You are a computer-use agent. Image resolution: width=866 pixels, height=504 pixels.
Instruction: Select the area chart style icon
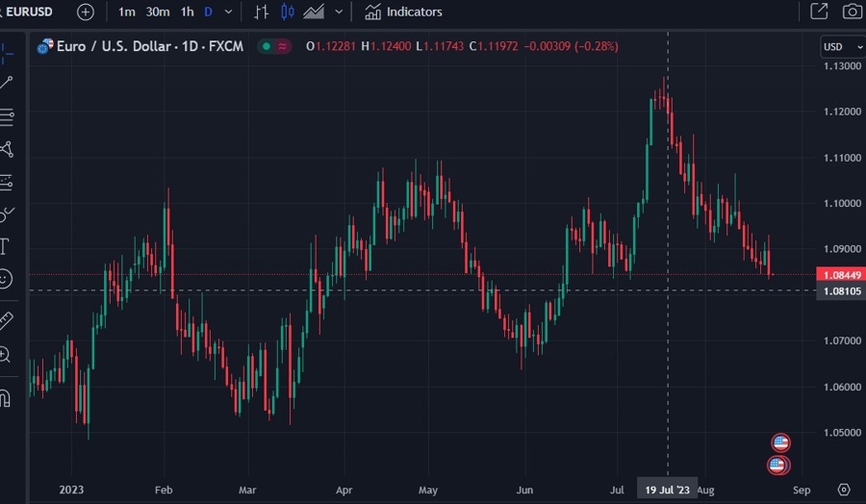click(314, 12)
